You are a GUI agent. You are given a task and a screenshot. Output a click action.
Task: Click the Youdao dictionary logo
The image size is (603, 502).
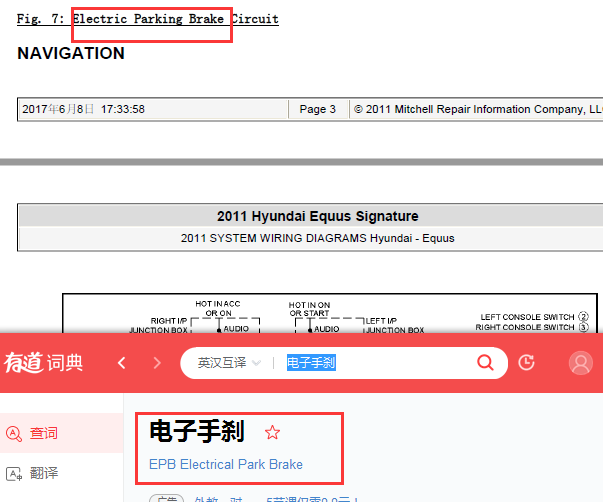43,363
